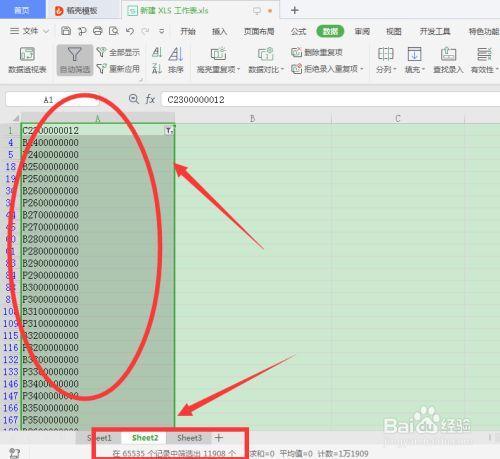500x459 pixels.
Task: Click the monitor icon on document tab
Action: [257, 11]
